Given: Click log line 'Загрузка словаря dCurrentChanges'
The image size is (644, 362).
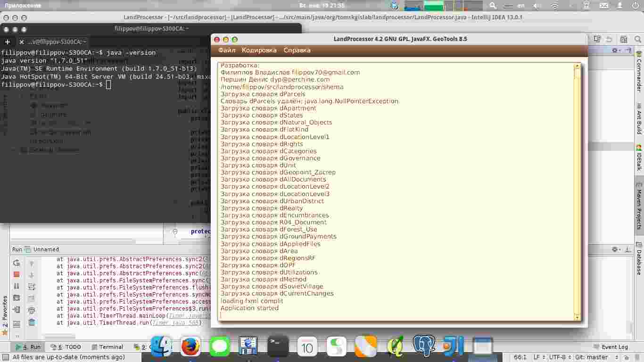Looking at the screenshot, I should [x=277, y=293].
